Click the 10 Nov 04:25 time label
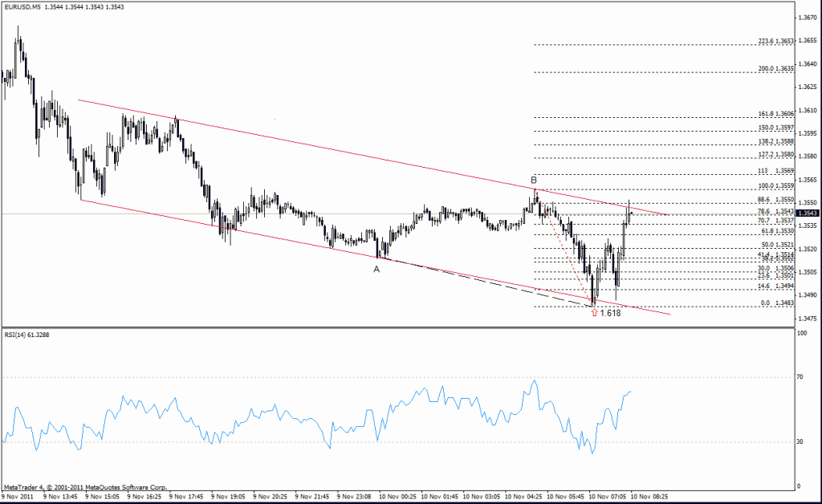 point(523,496)
